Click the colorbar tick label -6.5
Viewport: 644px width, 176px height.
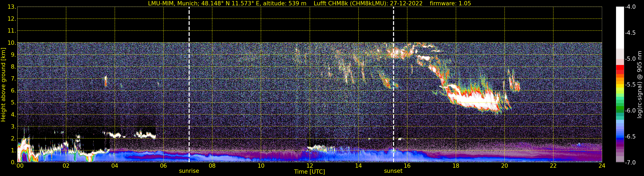point(630,137)
